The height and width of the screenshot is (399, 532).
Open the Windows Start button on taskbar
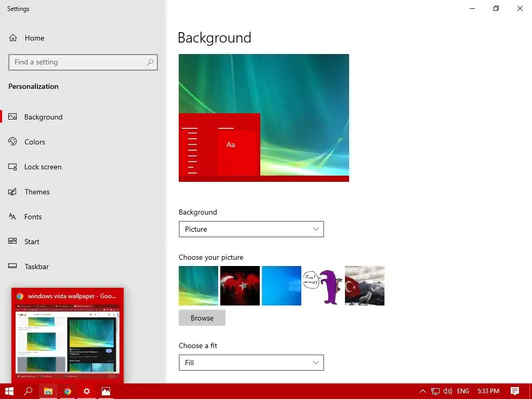9,391
